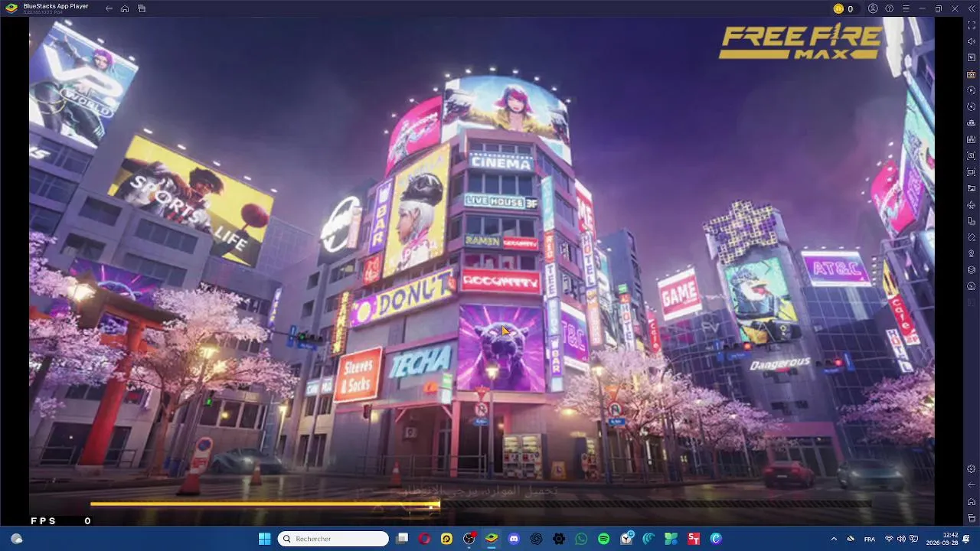Click the Android back arrow in sidebar bottom

pos(972,484)
